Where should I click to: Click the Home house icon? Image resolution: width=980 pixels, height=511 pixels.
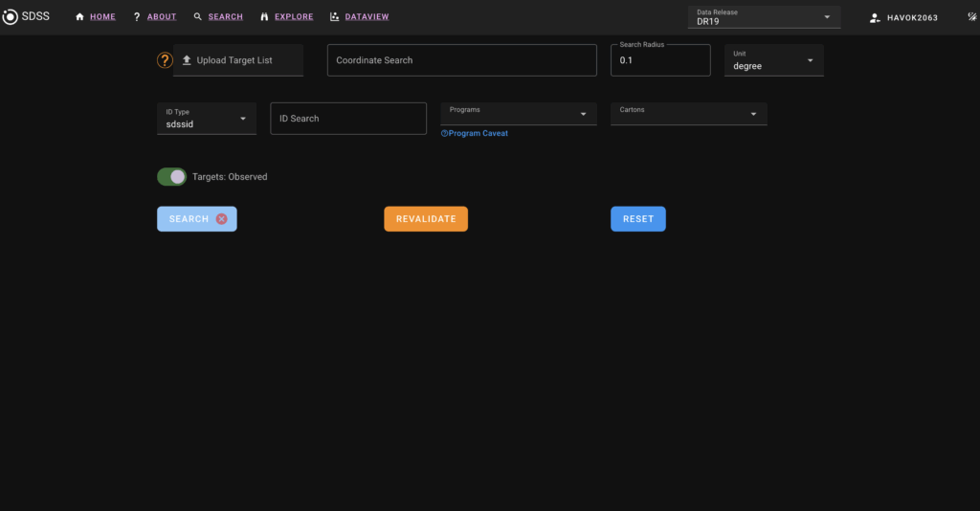pos(80,17)
